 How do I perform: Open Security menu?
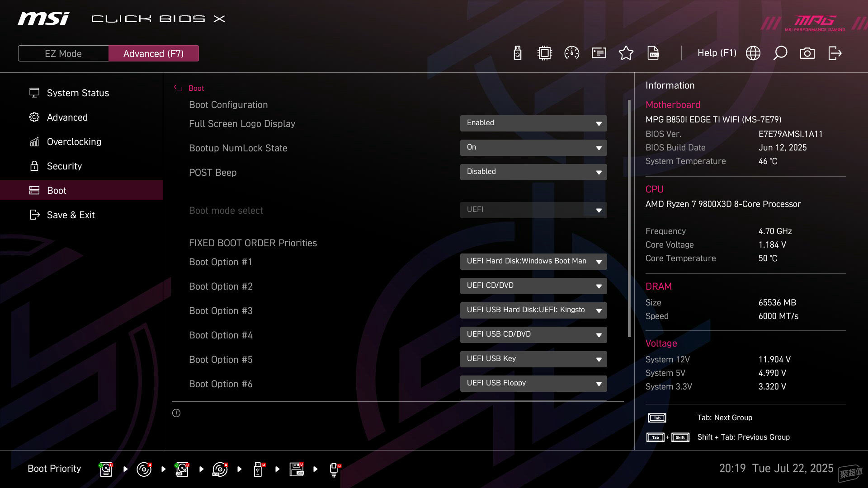pos(81,166)
